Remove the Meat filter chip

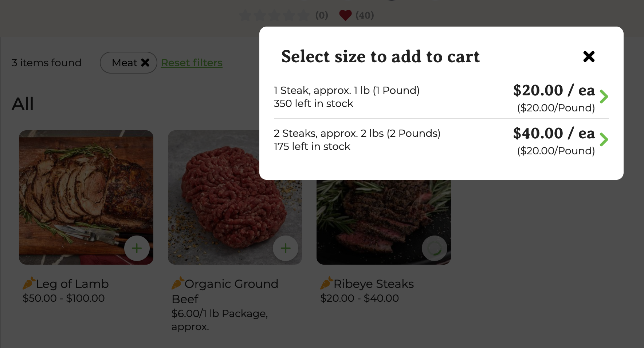coord(145,63)
